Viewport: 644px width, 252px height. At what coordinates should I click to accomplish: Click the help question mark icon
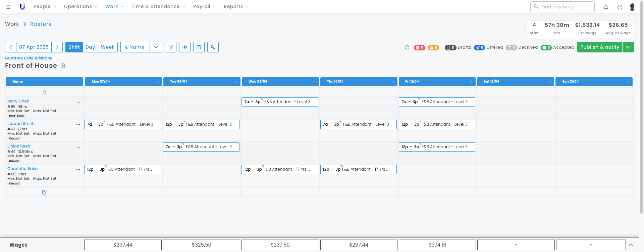pyautogui.click(x=620, y=7)
